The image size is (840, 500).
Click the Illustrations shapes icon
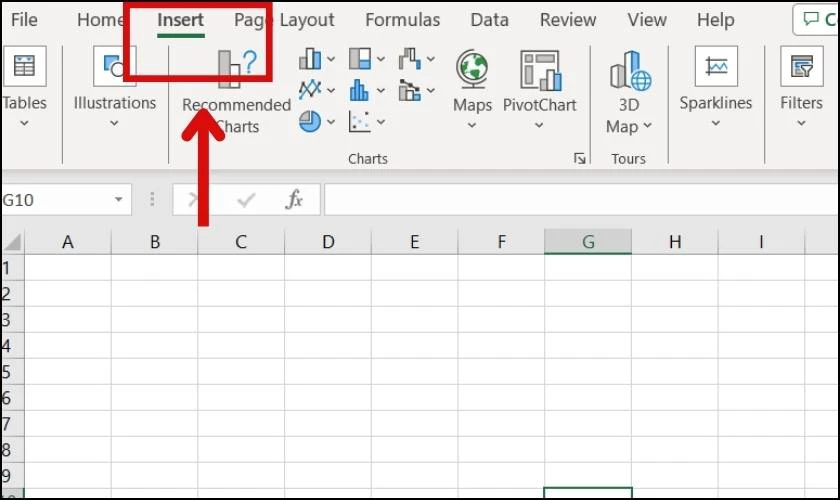click(114, 66)
